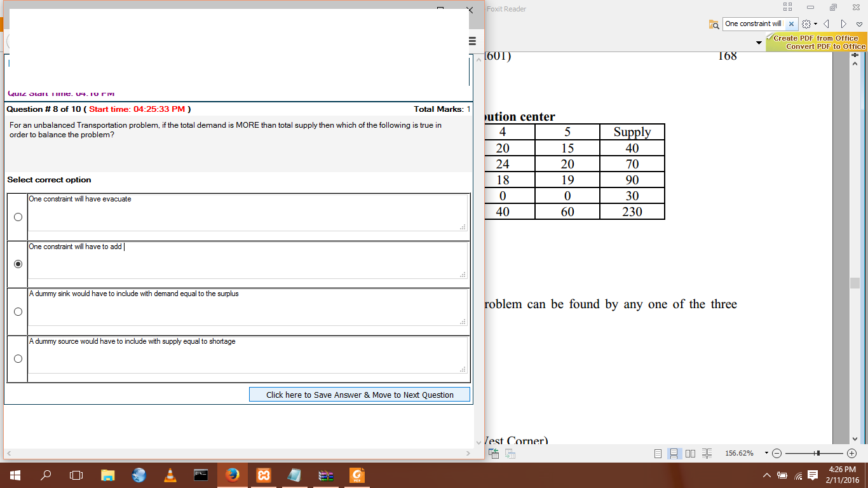This screenshot has width=868, height=488.
Task: Open Windows taskbar search
Action: [46, 475]
